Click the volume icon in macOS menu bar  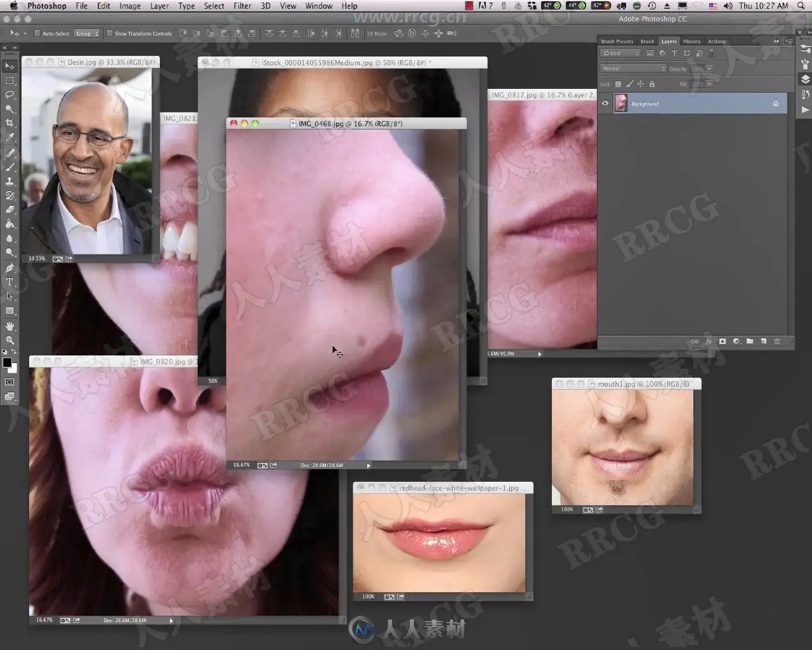tap(728, 6)
